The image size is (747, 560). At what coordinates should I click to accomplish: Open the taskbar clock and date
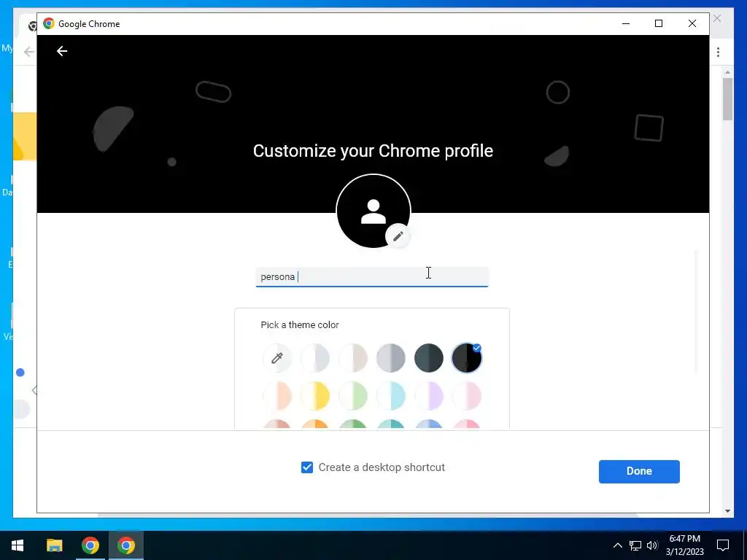[x=684, y=545]
